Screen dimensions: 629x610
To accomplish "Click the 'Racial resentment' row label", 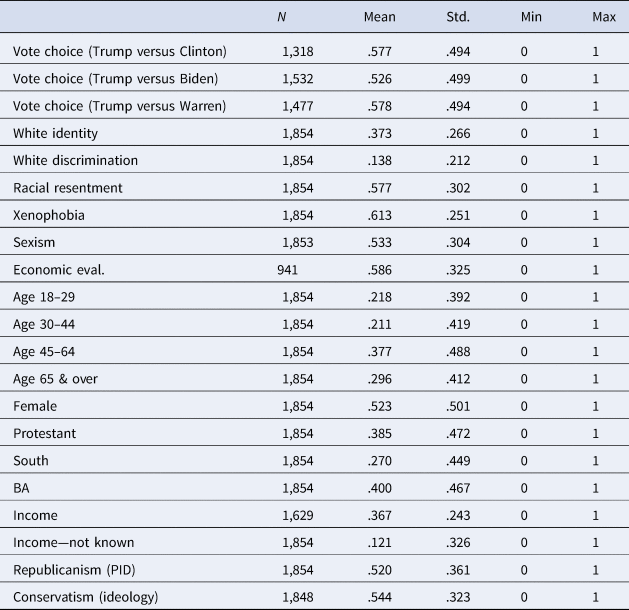I will click(x=66, y=187).
